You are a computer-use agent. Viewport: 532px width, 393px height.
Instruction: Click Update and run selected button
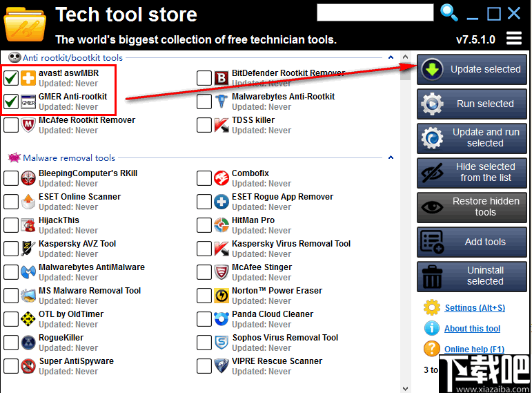[x=471, y=138]
